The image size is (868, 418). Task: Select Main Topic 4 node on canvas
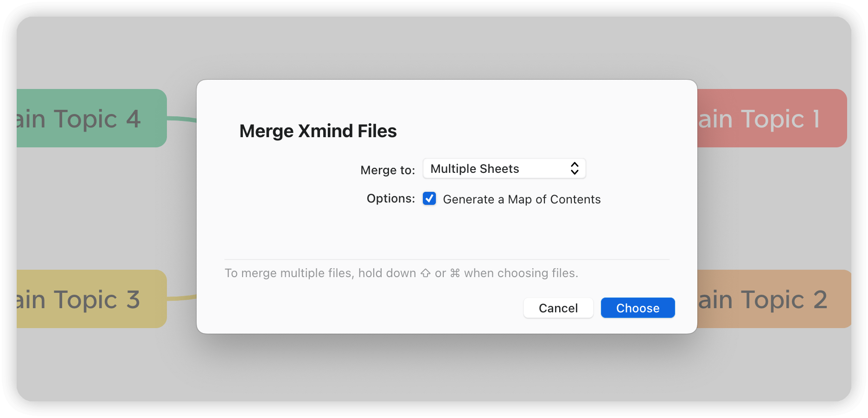tap(91, 118)
